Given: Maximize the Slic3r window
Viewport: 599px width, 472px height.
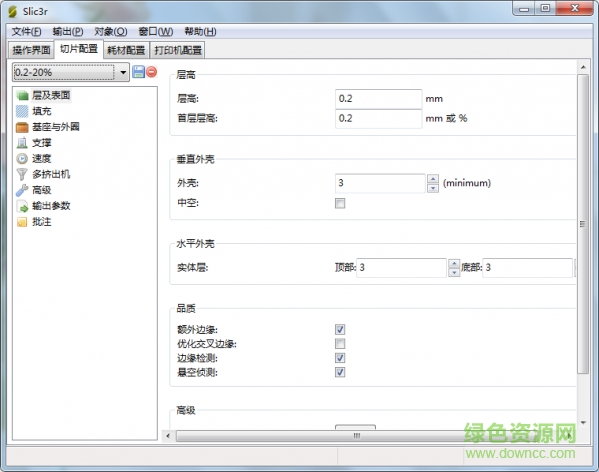Looking at the screenshot, I should click(x=545, y=8).
